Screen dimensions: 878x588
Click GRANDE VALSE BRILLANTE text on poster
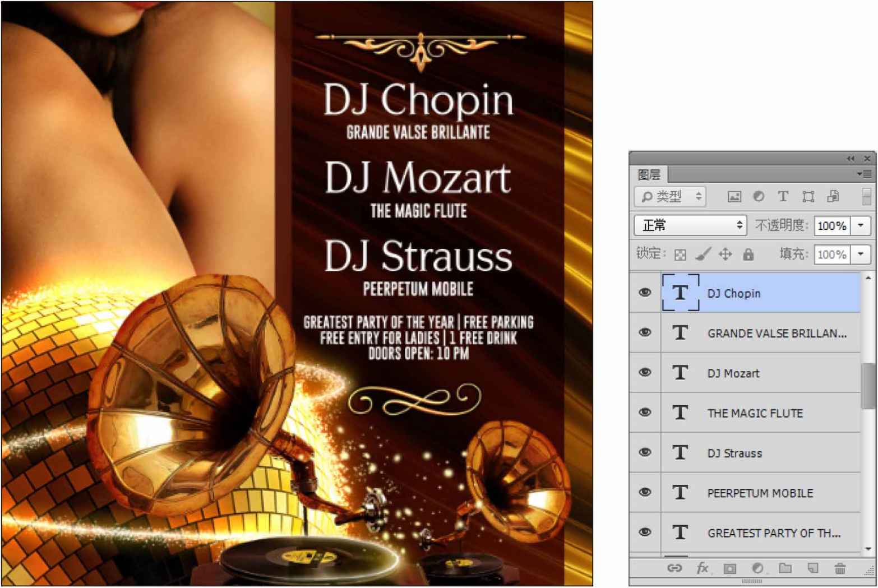(x=418, y=132)
